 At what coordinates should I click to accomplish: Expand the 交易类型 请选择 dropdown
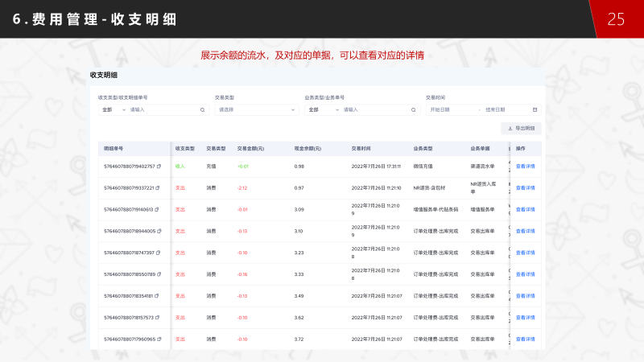(256, 109)
